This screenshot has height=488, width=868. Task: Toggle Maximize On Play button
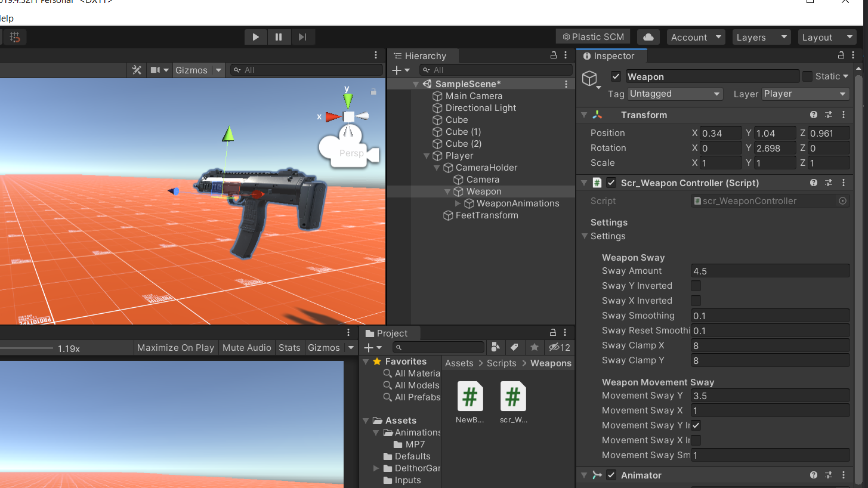point(175,347)
